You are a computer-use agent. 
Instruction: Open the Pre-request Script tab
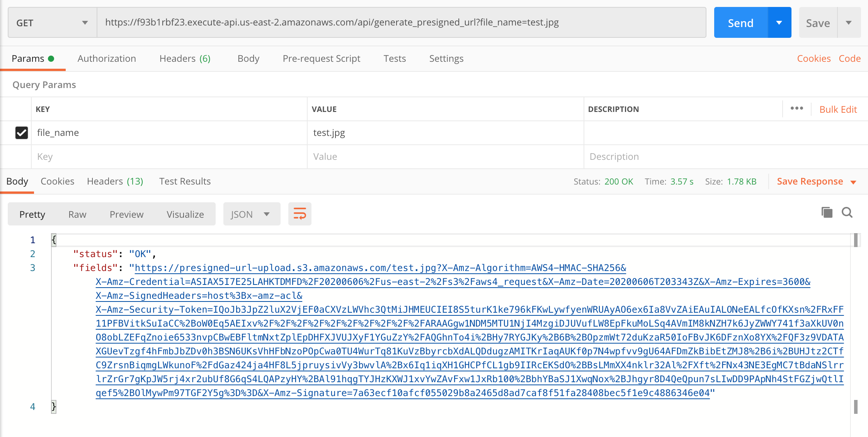(321, 59)
